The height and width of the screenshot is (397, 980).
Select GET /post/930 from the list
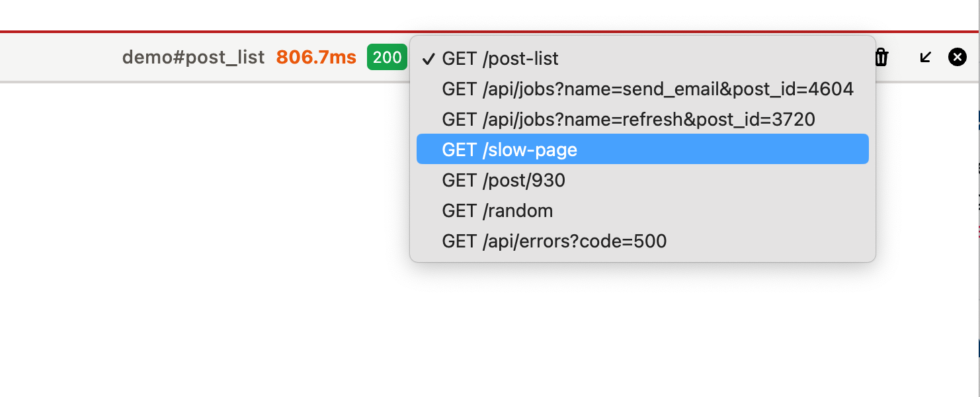[503, 180]
